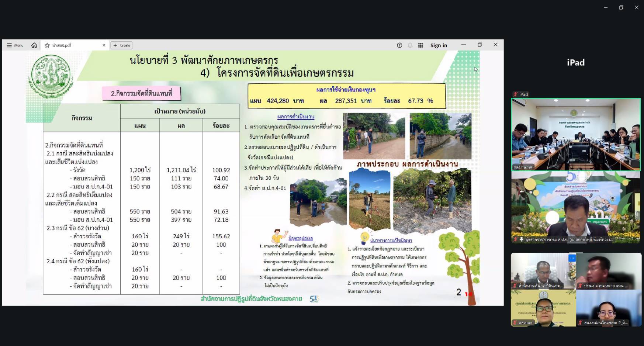
Task: Click table cell 397 ราย
Action: [181, 220]
